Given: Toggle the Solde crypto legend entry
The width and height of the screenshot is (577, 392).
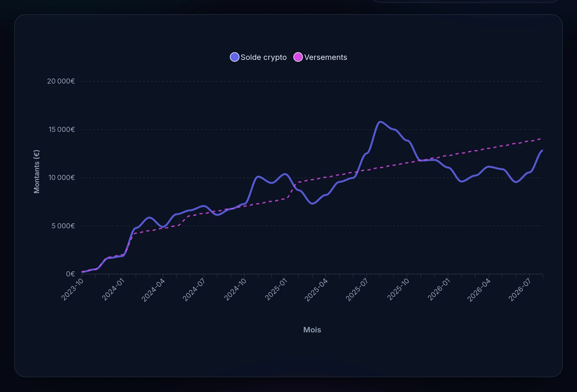Looking at the screenshot, I should coord(258,57).
